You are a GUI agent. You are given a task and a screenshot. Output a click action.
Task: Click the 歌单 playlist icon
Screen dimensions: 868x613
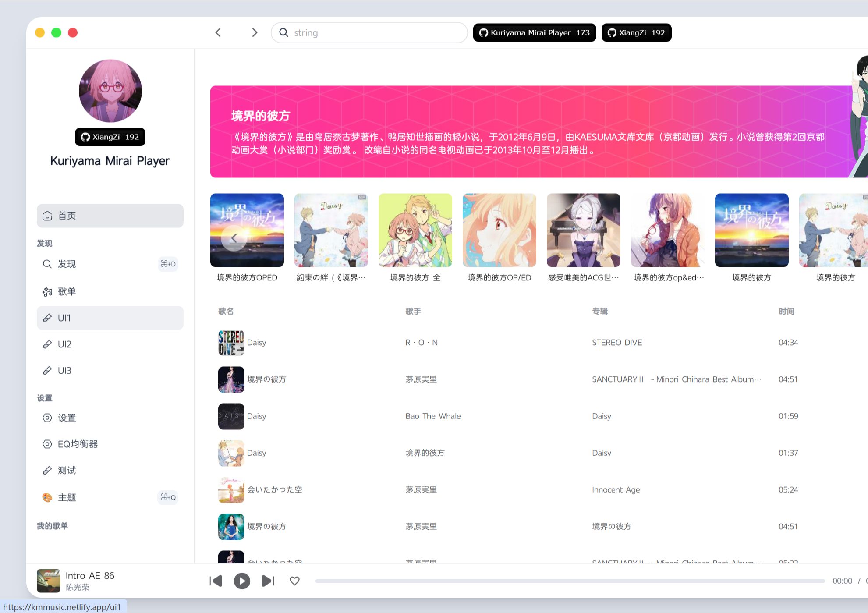click(47, 291)
